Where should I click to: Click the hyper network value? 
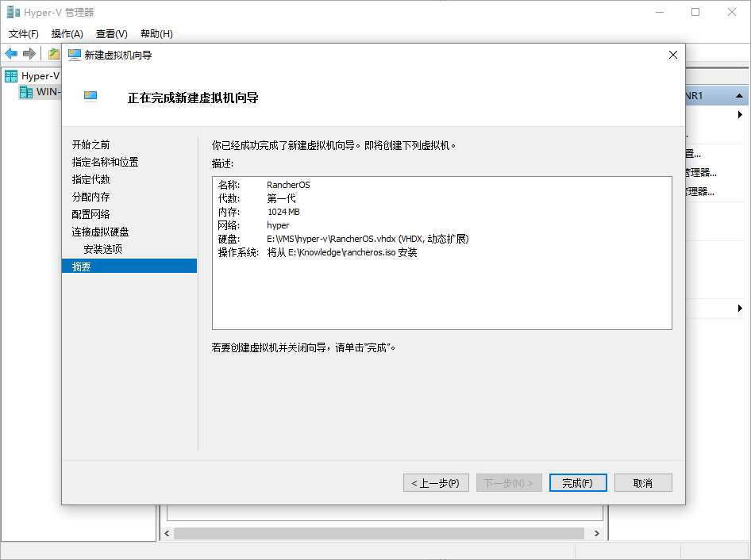coord(278,225)
